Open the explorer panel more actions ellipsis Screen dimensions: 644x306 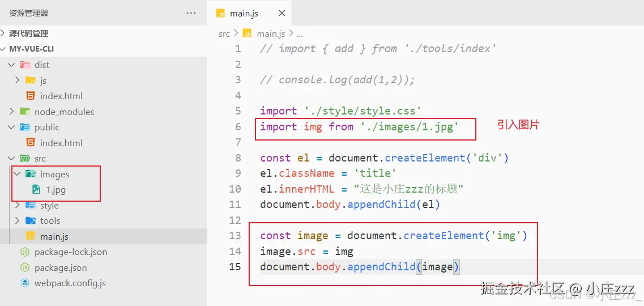[x=191, y=13]
